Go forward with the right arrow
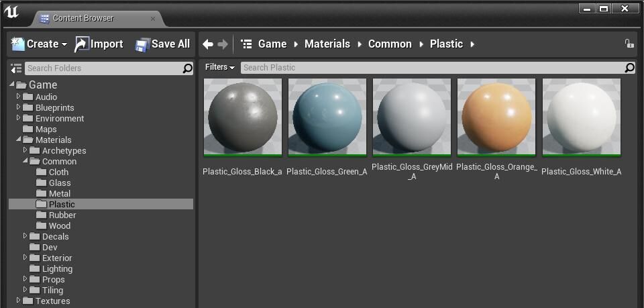644x308 pixels. [x=223, y=44]
